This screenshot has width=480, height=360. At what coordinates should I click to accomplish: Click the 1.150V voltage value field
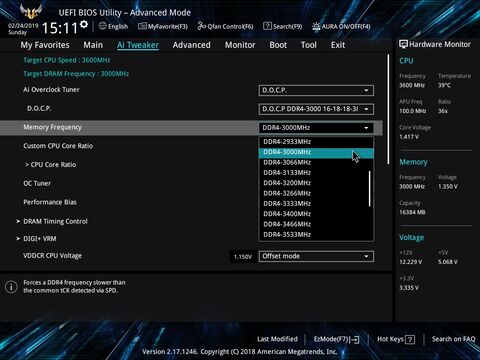click(x=243, y=257)
